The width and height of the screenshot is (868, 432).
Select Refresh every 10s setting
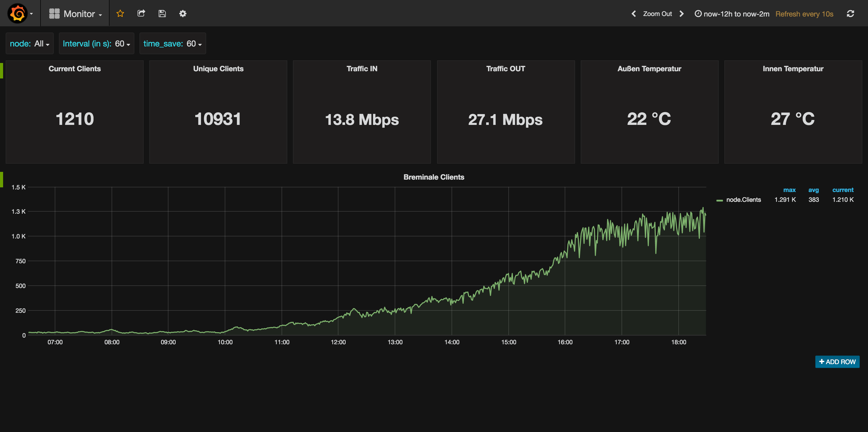pyautogui.click(x=804, y=14)
